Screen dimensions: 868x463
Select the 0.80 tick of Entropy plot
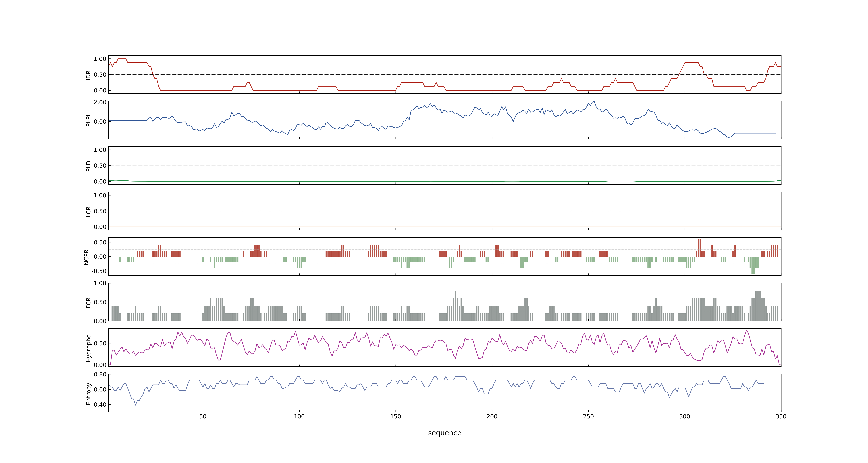[x=100, y=374]
